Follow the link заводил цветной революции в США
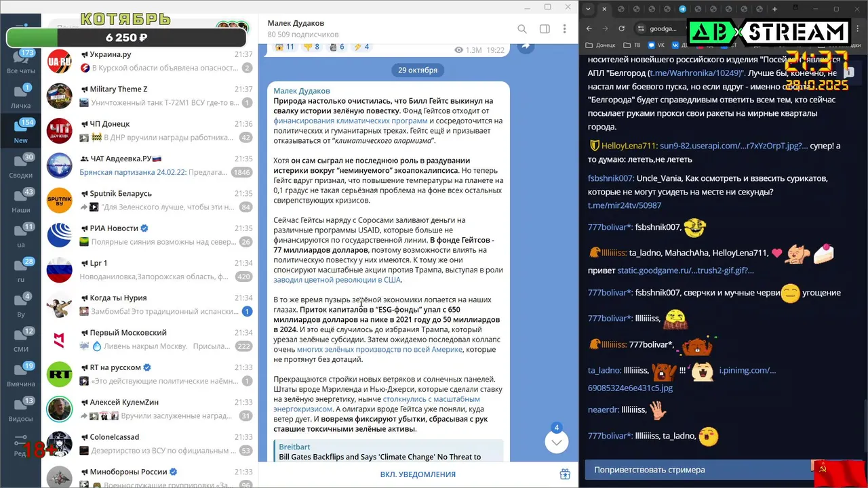Screen dimensions: 868x488 tap(337, 279)
